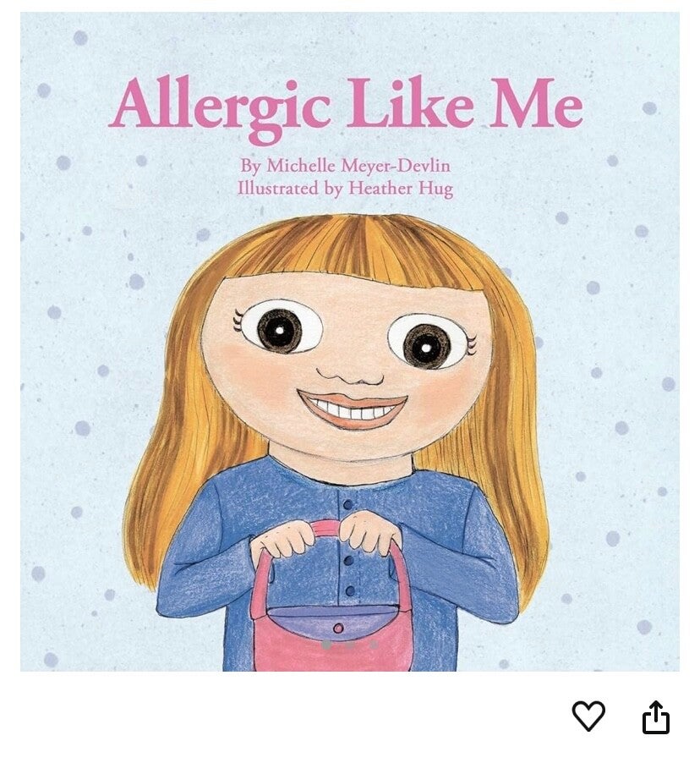Open the share menu via share icon
This screenshot has height=763, width=700.
(x=656, y=716)
